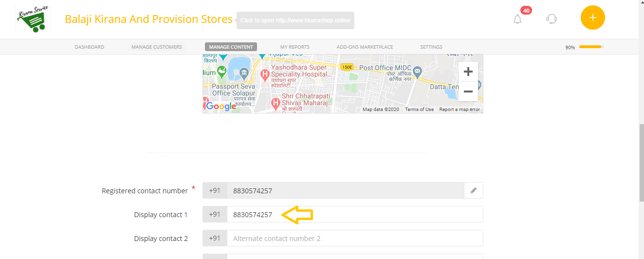Screen dimensions: 644x259
Task: Click the Post Office MIDC mail marker
Action: pos(417,73)
